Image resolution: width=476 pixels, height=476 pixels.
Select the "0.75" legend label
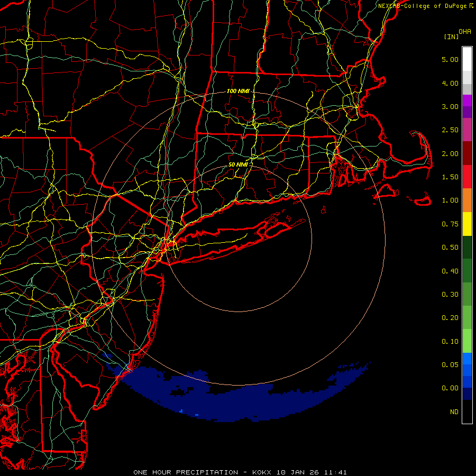click(x=450, y=224)
